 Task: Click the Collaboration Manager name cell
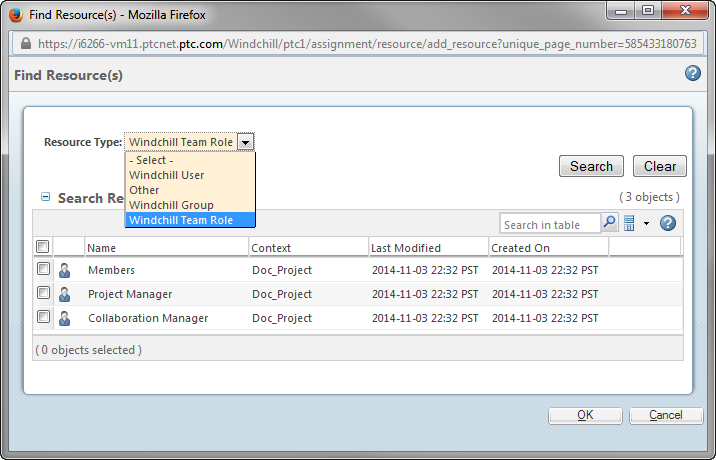pyautogui.click(x=148, y=318)
